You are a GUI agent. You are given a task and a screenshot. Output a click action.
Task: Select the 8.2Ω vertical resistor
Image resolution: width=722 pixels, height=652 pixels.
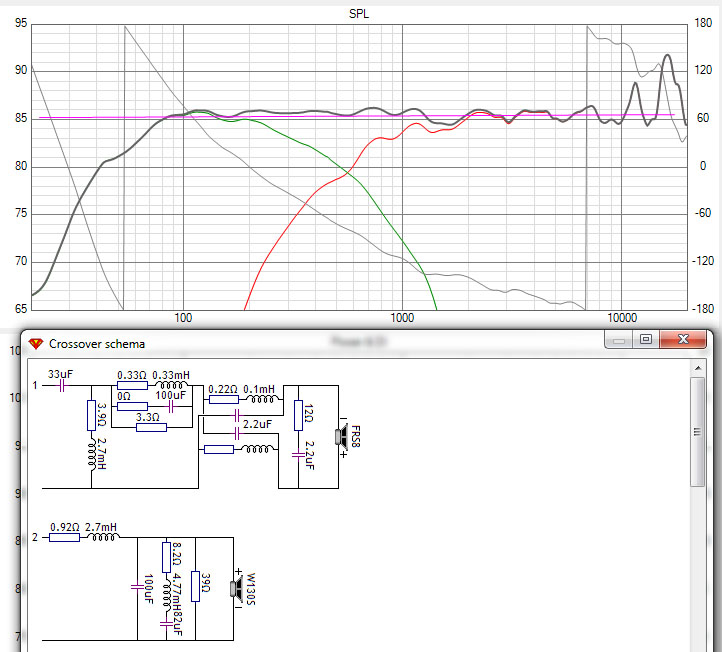click(x=167, y=557)
